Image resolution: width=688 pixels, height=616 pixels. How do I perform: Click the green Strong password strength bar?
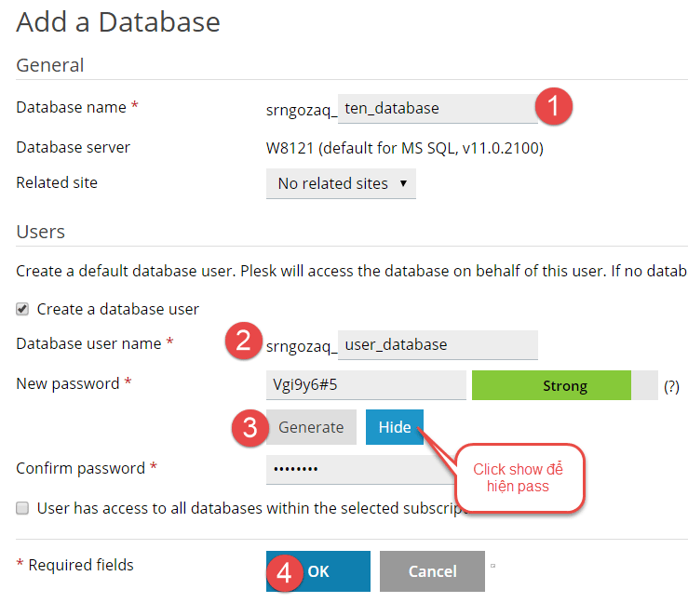coord(551,385)
